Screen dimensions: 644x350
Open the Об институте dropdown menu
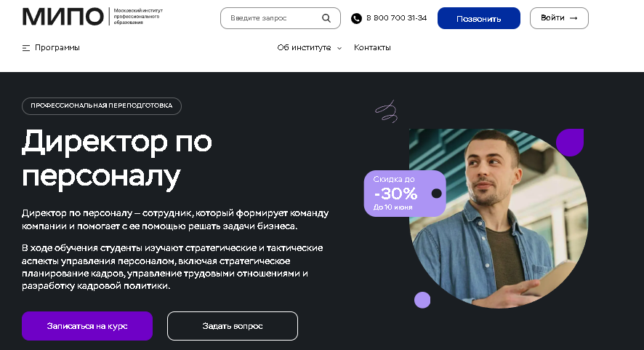[304, 48]
